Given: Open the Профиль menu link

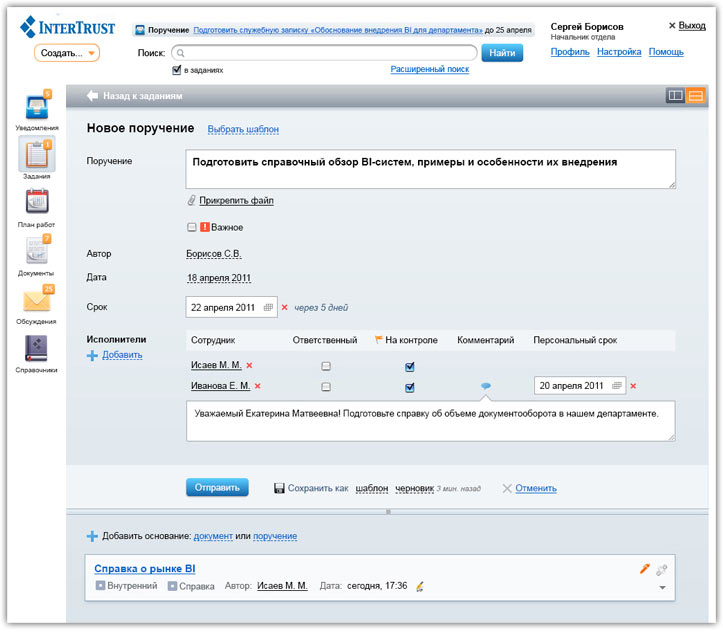Looking at the screenshot, I should 569,52.
